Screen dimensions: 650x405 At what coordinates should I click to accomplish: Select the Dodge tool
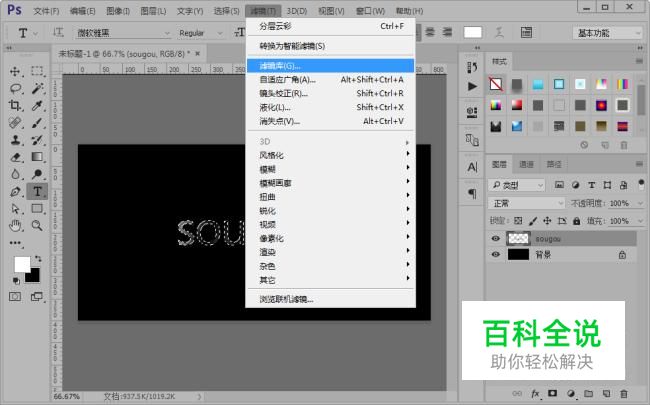(x=37, y=174)
